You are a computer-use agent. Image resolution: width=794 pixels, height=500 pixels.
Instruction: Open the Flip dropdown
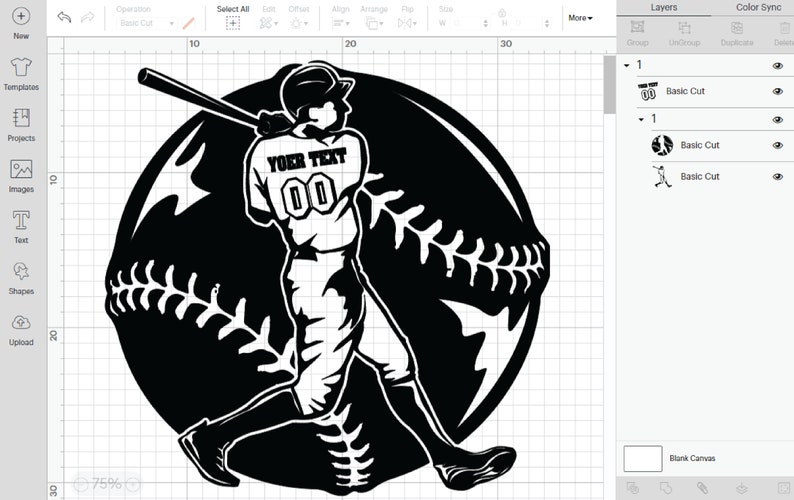(407, 23)
